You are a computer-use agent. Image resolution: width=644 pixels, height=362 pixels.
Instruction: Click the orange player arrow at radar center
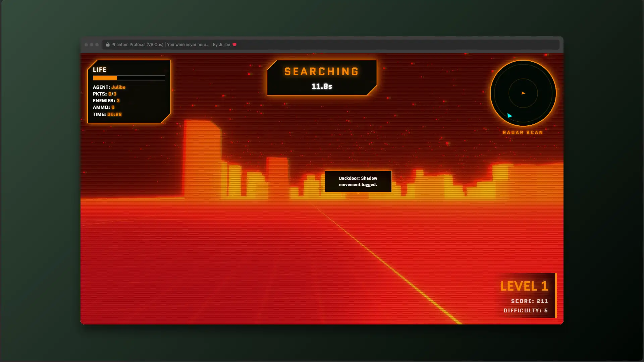[523, 93]
